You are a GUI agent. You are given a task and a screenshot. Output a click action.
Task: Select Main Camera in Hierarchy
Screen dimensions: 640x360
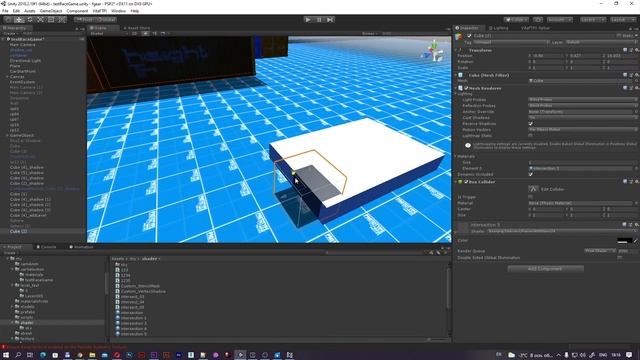pyautogui.click(x=22, y=44)
